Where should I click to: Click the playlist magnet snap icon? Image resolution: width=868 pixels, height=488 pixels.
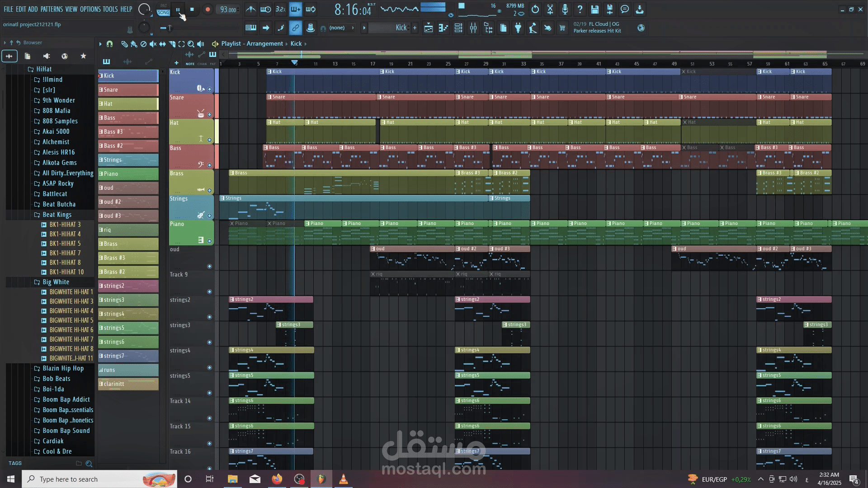click(x=109, y=44)
